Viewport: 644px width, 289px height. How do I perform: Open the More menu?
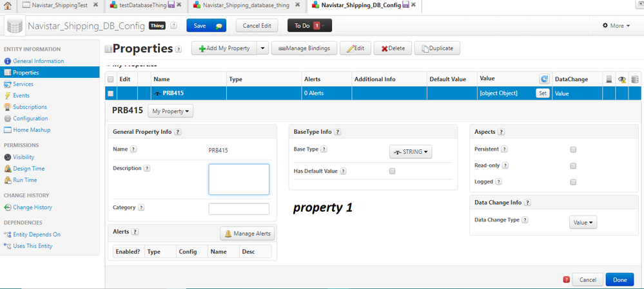point(616,25)
